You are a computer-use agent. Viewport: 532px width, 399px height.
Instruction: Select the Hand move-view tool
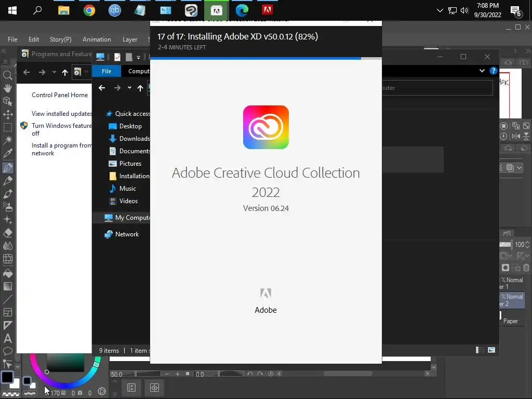click(x=7, y=88)
